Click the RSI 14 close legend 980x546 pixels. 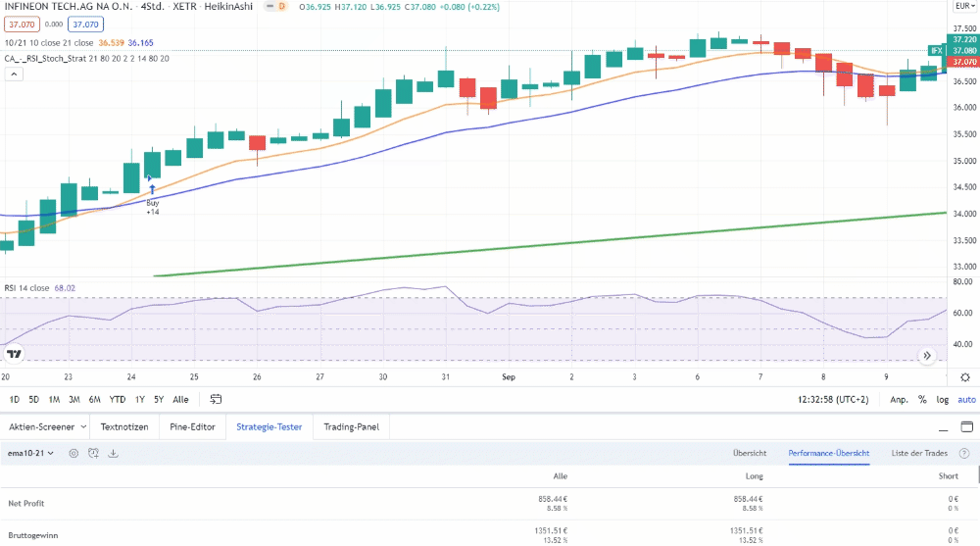pyautogui.click(x=26, y=288)
